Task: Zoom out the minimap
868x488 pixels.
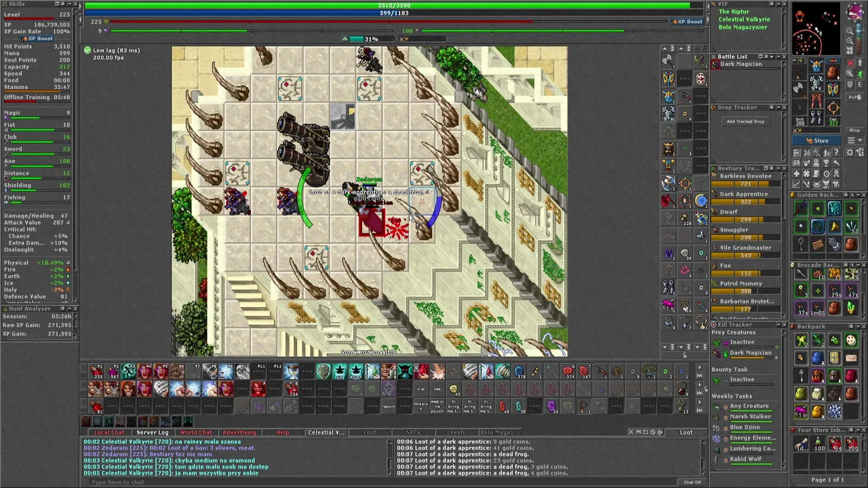Action: [x=850, y=31]
